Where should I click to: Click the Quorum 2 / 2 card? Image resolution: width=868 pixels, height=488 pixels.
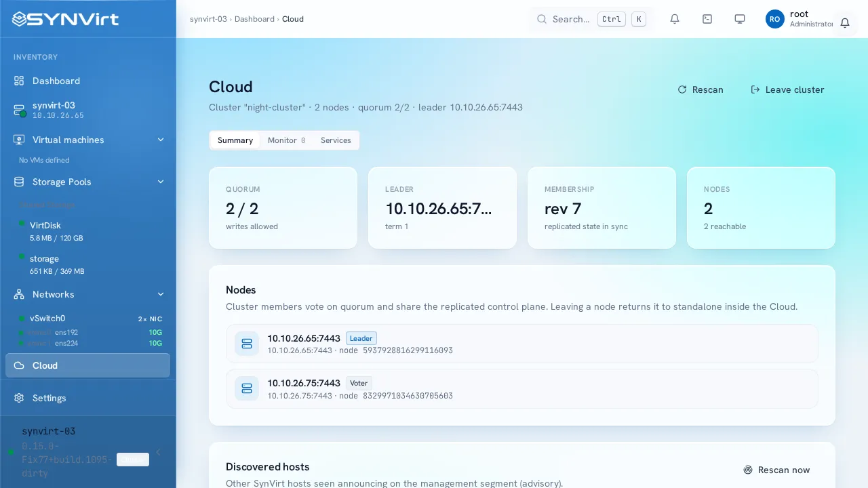(x=283, y=208)
